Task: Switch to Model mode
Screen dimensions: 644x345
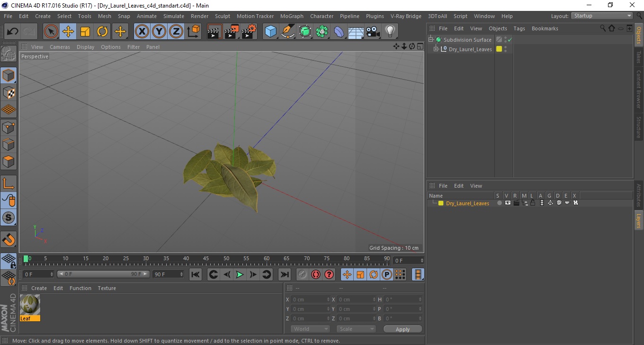Action: pos(9,75)
